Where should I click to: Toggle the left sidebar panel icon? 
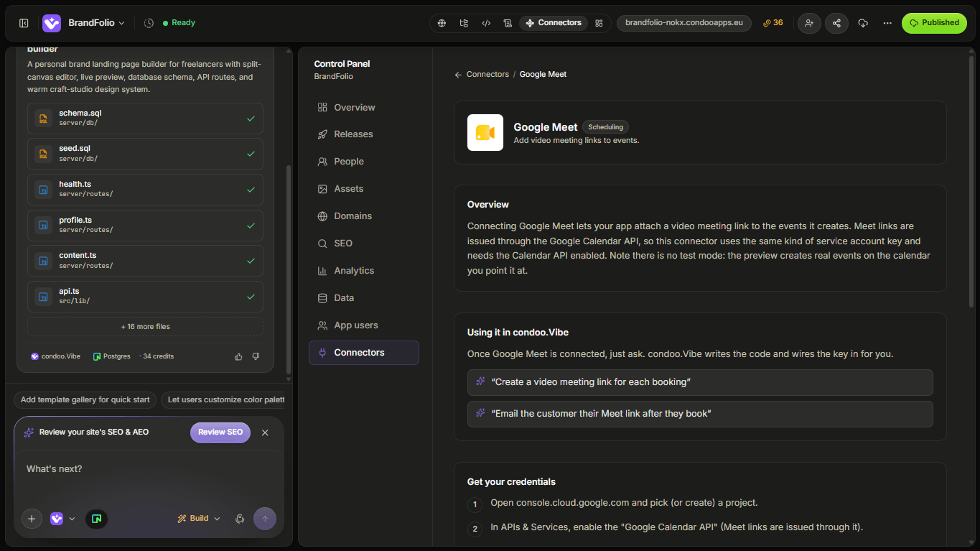pyautogui.click(x=24, y=23)
